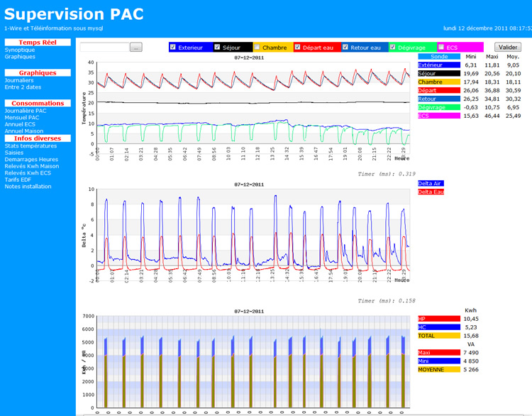
Task: Enable the Chambre checkbox
Action: point(257,47)
